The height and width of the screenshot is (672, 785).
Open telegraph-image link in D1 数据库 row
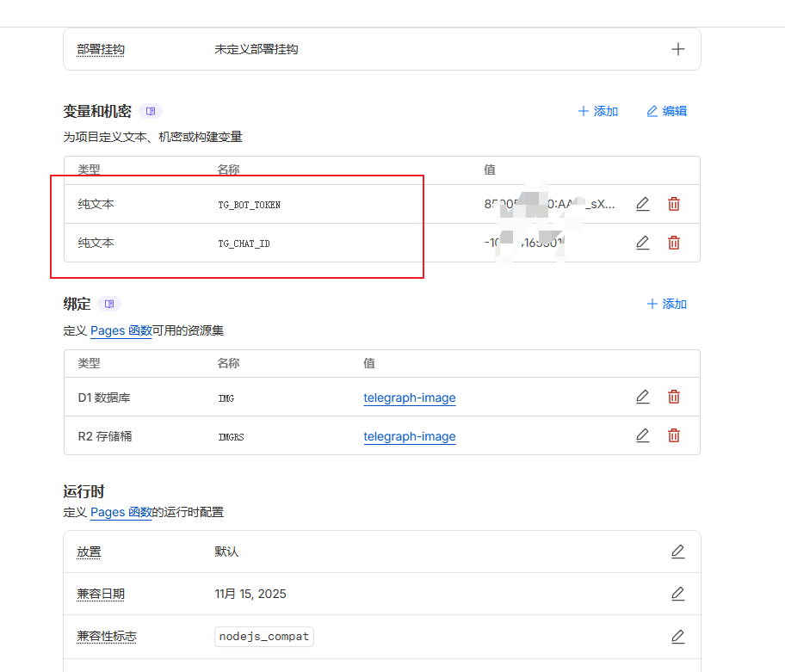click(410, 398)
